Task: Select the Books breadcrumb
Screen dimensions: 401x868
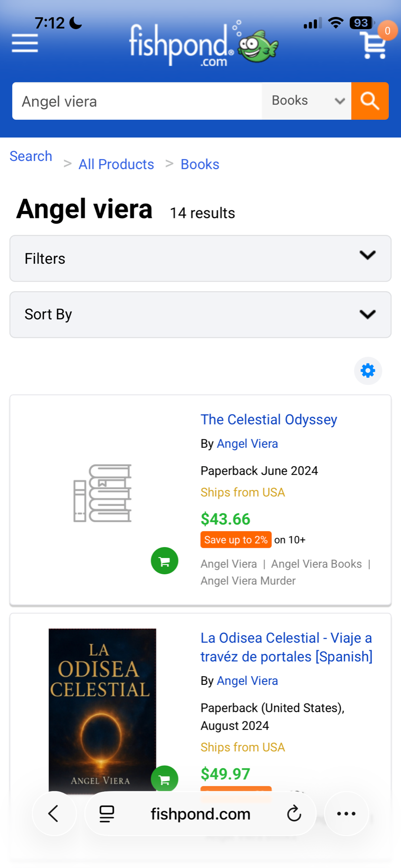Action: click(x=200, y=164)
